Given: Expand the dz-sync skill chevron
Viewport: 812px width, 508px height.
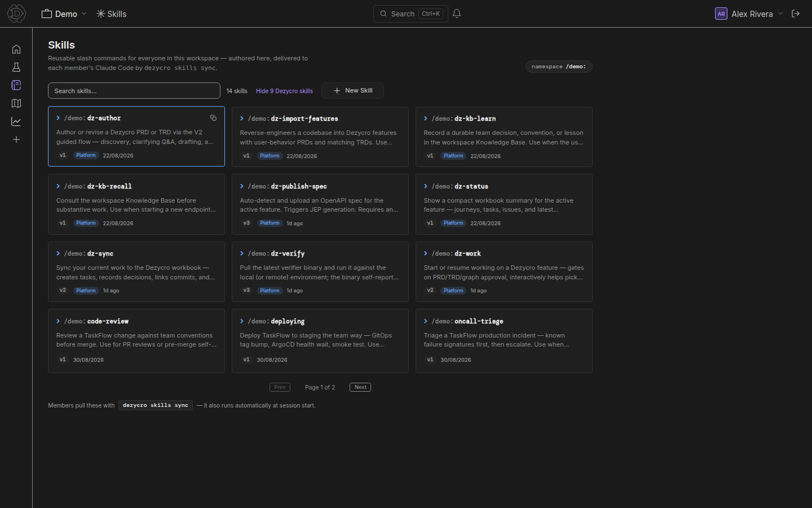Looking at the screenshot, I should point(58,253).
